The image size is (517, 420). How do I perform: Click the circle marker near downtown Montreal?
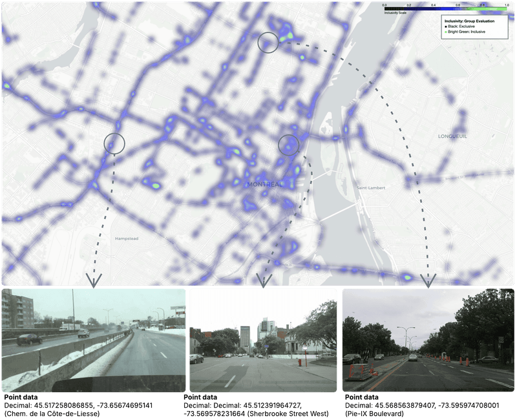(x=288, y=145)
